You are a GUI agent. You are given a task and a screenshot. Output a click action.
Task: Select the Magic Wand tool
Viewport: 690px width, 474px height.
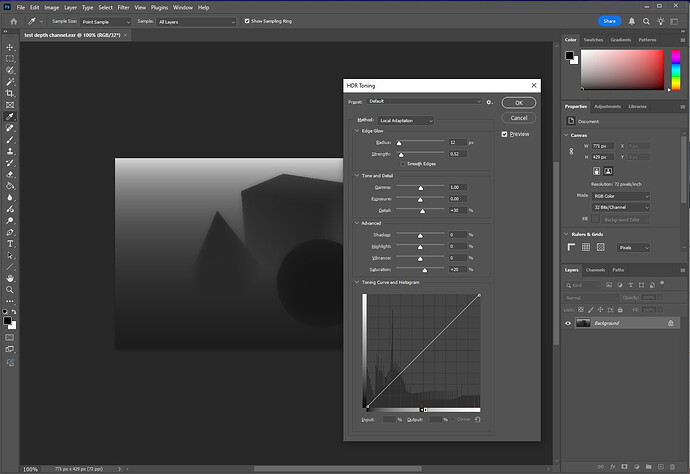pos(10,82)
